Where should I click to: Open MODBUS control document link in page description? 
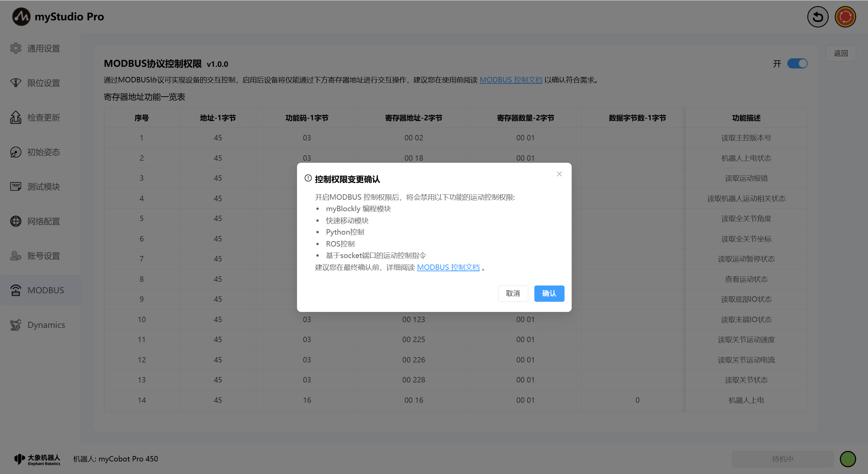click(x=511, y=80)
